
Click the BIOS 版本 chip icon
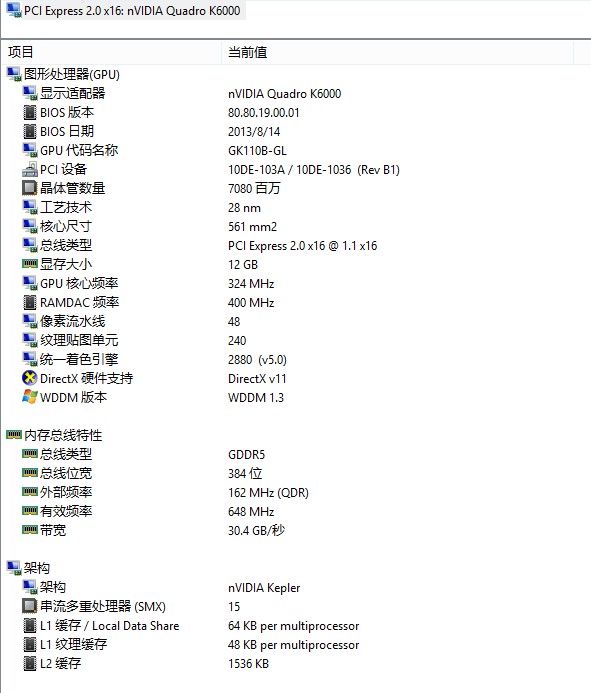tap(30, 112)
